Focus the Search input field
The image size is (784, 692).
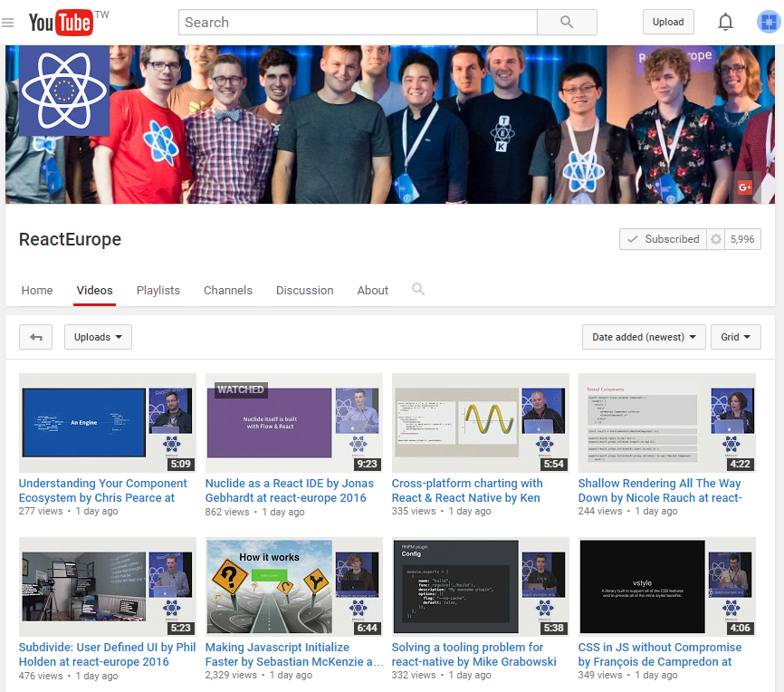coord(358,22)
